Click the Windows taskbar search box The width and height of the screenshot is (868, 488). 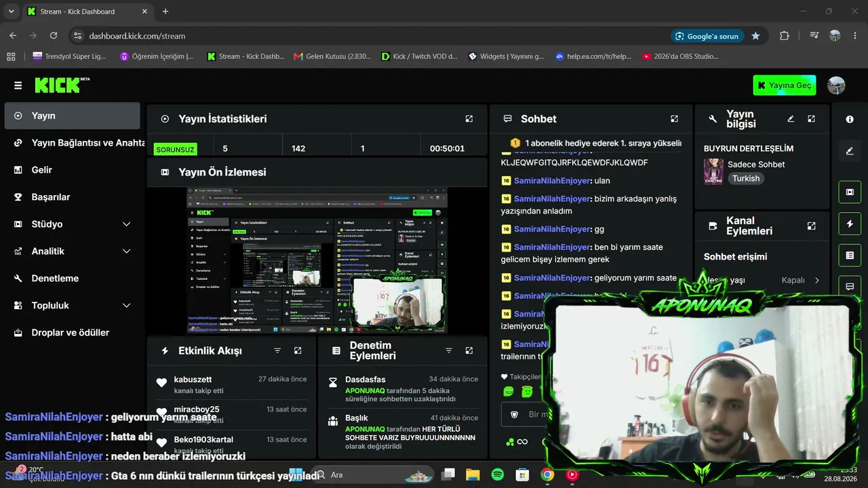372,474
